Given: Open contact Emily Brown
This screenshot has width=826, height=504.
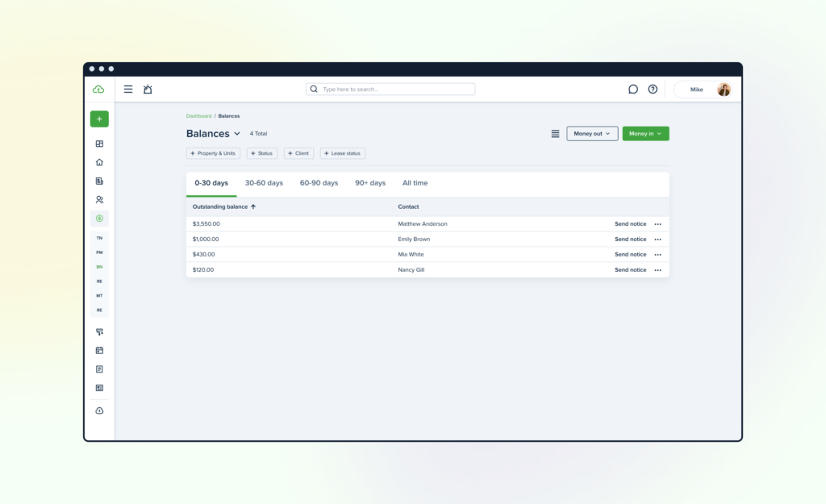Looking at the screenshot, I should click(x=414, y=239).
